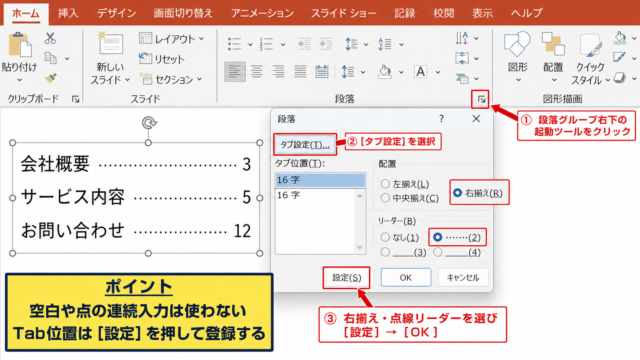Click the tab list scroll down arrow

[360, 247]
